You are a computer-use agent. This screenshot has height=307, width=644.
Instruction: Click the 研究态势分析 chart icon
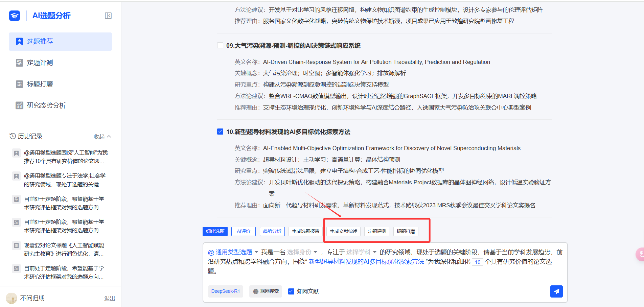tap(19, 105)
